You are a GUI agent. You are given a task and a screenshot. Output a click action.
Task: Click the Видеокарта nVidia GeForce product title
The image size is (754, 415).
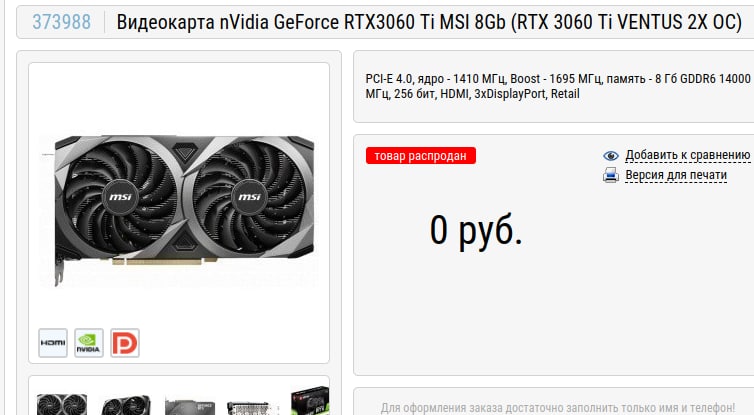tap(429, 22)
